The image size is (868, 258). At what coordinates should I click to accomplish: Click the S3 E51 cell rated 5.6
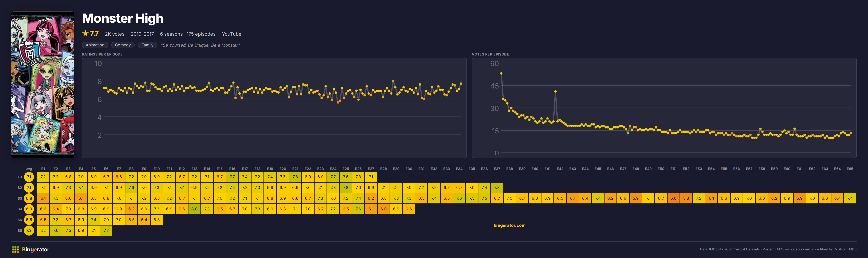pyautogui.click(x=673, y=198)
